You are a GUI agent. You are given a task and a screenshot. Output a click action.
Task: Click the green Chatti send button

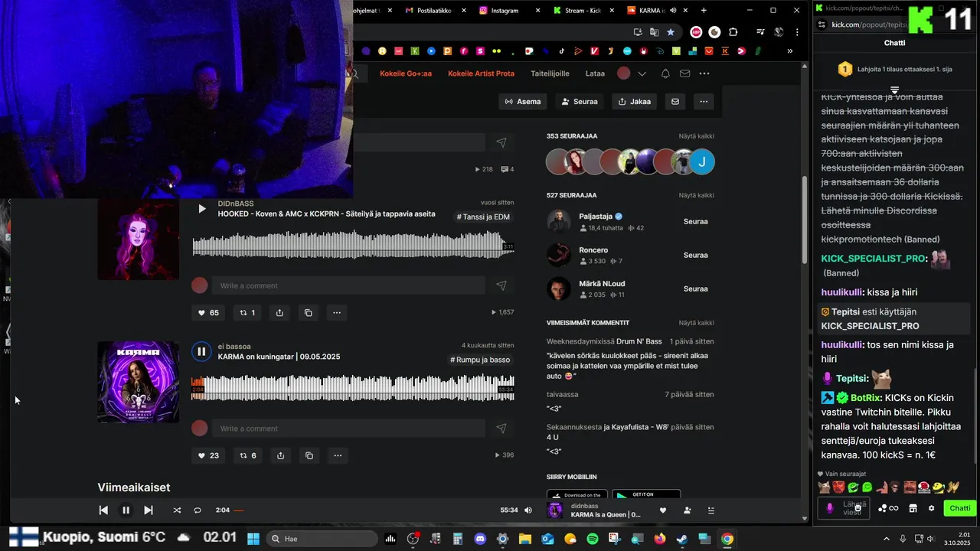[x=959, y=508]
